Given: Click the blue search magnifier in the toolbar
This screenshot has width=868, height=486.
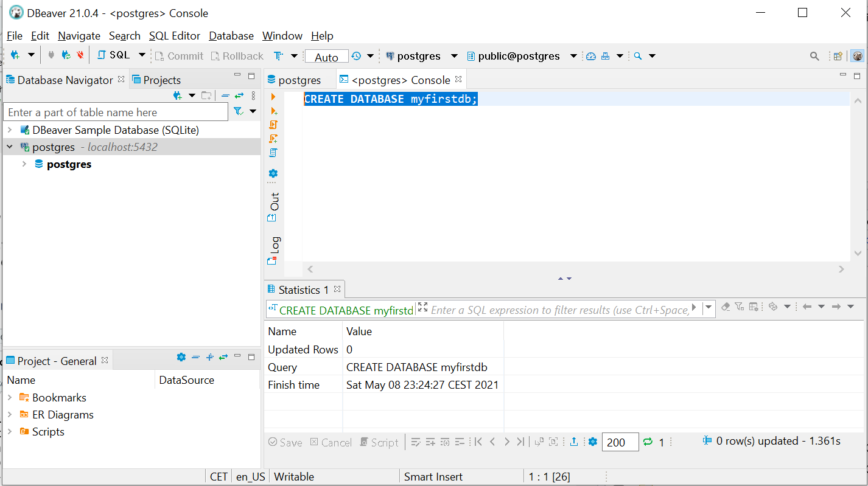Looking at the screenshot, I should pyautogui.click(x=637, y=56).
